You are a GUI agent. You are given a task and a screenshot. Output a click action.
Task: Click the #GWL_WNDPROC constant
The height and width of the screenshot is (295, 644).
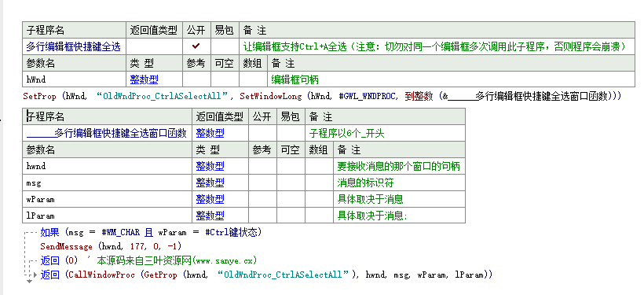(368, 97)
